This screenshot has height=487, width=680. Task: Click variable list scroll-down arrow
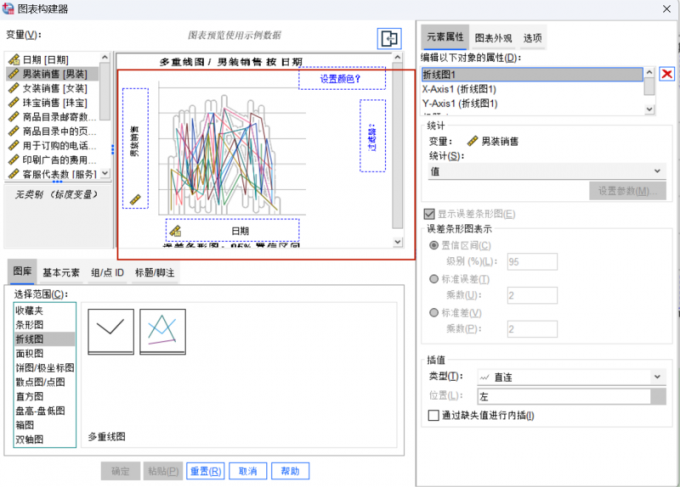coord(105,173)
